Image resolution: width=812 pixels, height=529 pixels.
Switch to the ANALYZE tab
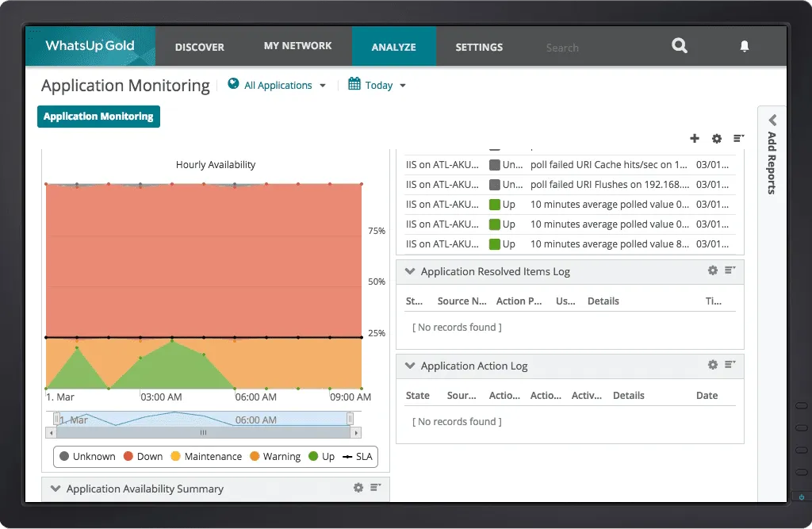394,46
